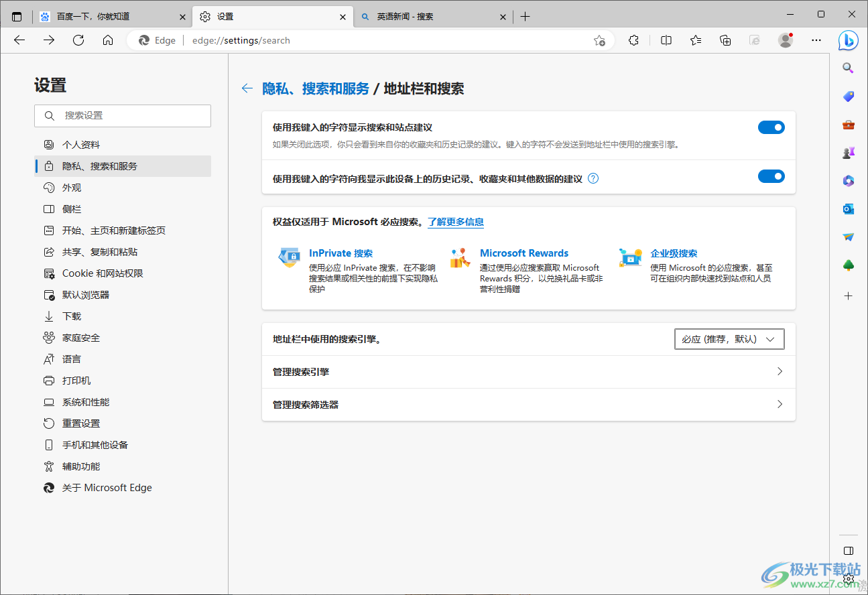Click the 了解更多信息 link
The image size is (868, 595).
(456, 222)
